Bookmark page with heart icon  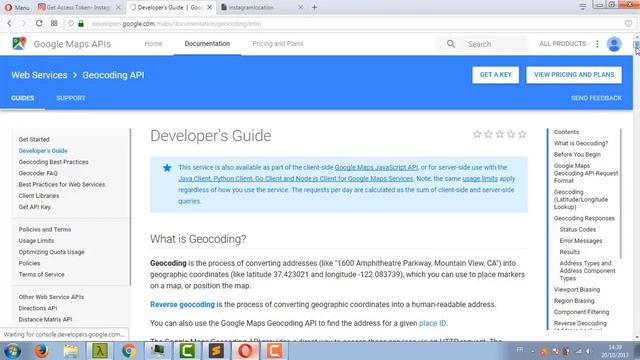tap(629, 24)
